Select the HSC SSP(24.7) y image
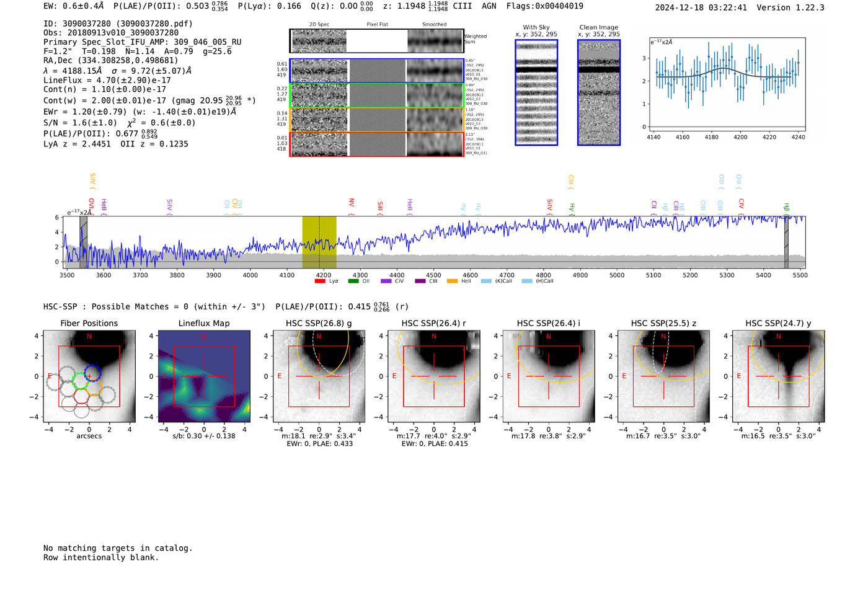868x591 pixels. pyautogui.click(x=779, y=376)
